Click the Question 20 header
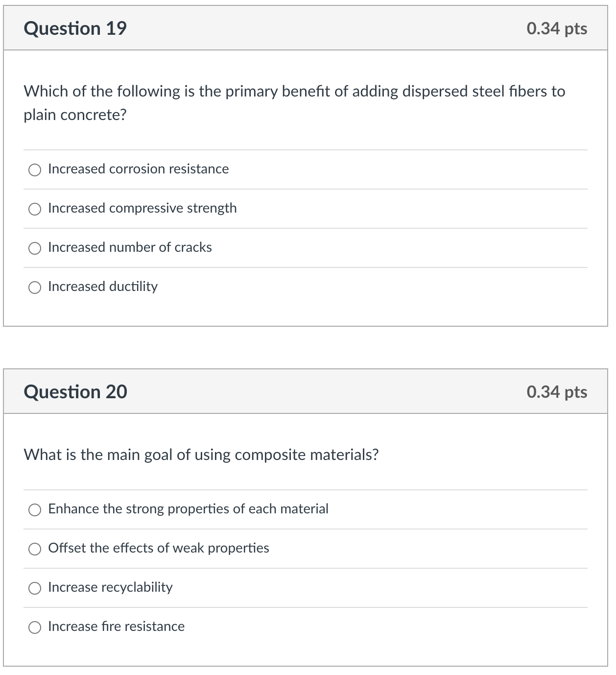The image size is (616, 675). 75,391
